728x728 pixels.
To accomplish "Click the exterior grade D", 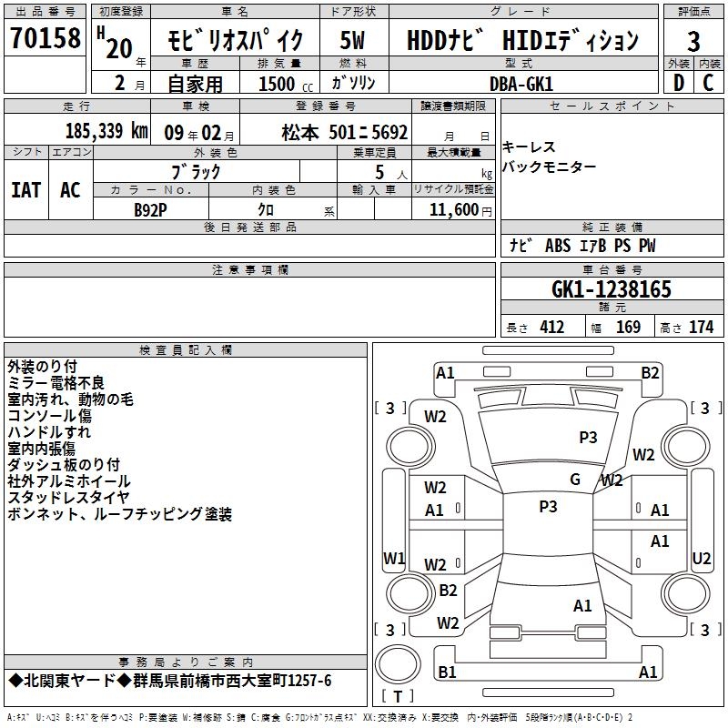I will pyautogui.click(x=678, y=82).
